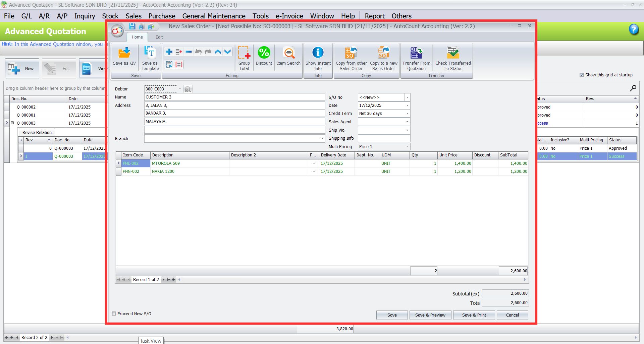The image size is (644, 344).
Task: Switch to the Edit tab
Action: tap(159, 37)
